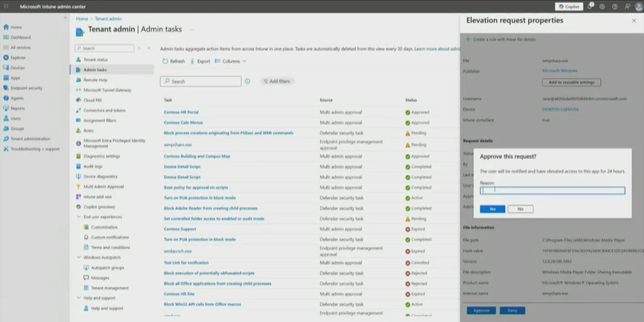Click the Add filters button
This screenshot has height=322, width=644.
(x=277, y=81)
